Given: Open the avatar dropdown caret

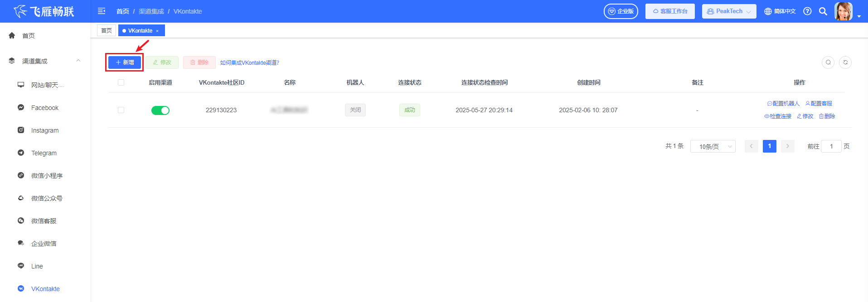Looking at the screenshot, I should click(x=859, y=16).
